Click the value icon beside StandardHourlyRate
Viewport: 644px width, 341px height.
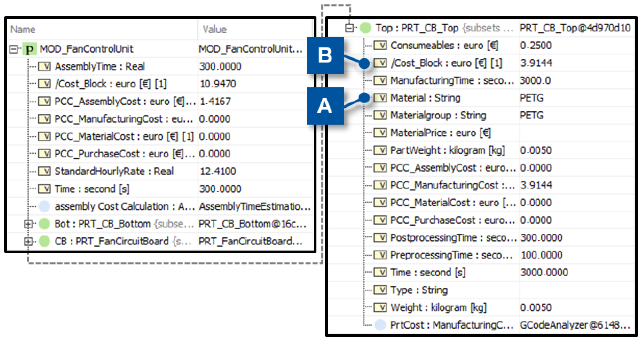click(44, 171)
